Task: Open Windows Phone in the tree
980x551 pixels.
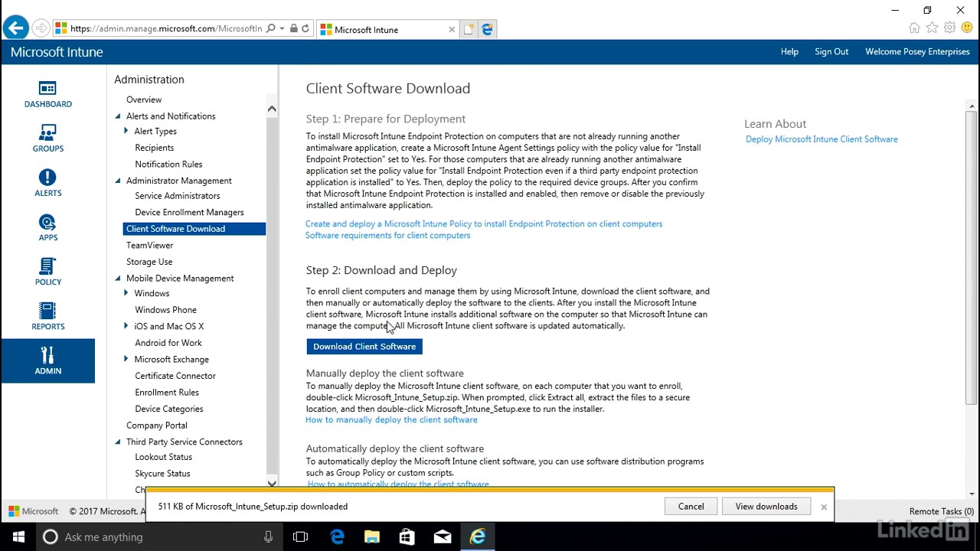Action: click(165, 310)
